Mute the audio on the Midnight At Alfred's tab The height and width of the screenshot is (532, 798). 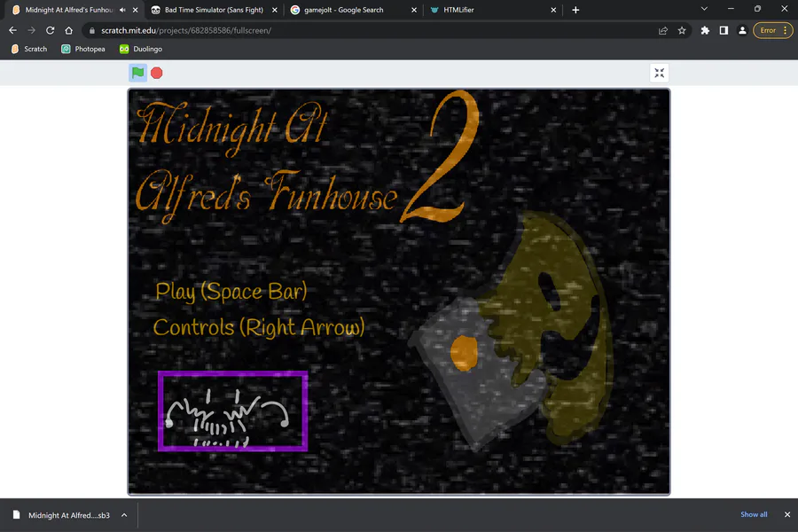[x=122, y=10]
